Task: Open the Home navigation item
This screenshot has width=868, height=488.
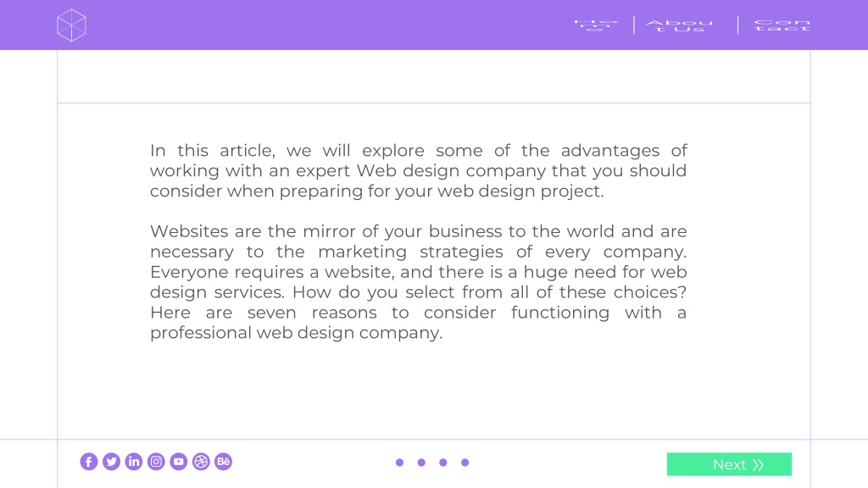Action: click(596, 25)
